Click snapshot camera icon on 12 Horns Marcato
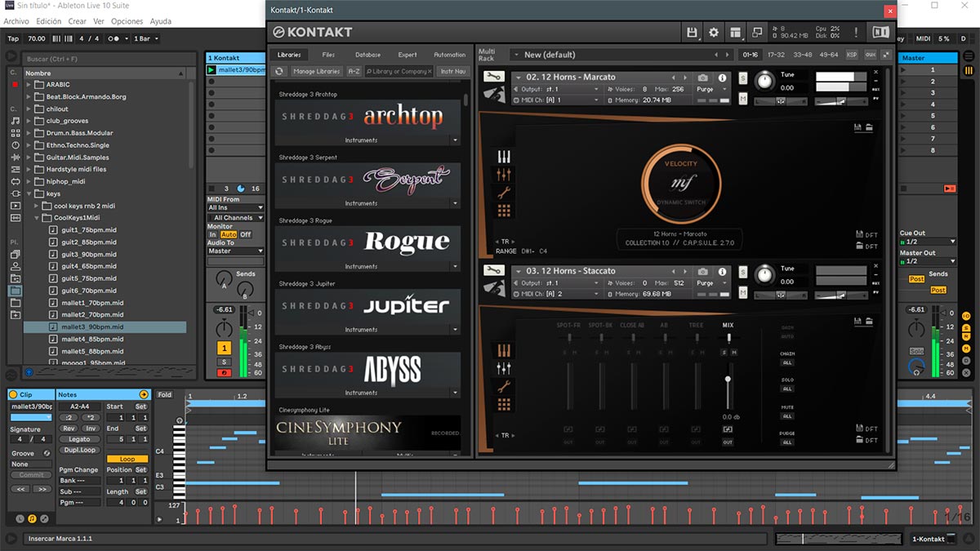980x551 pixels. coord(703,78)
